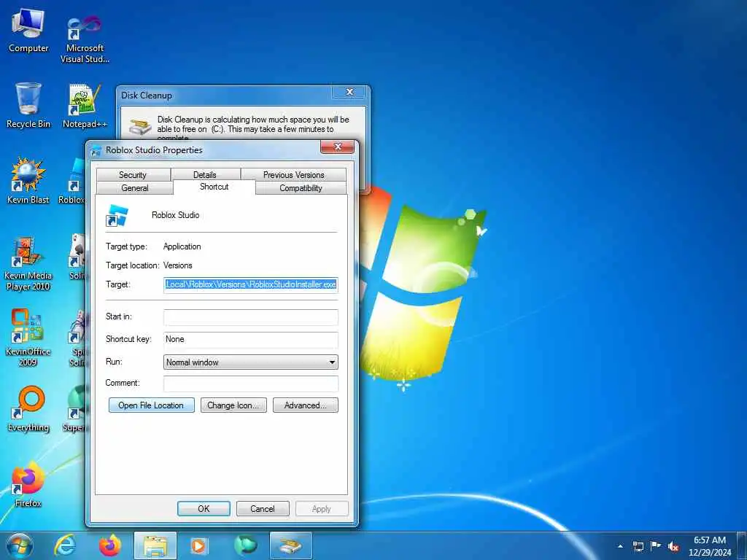Click the Change Icon button

click(x=233, y=405)
